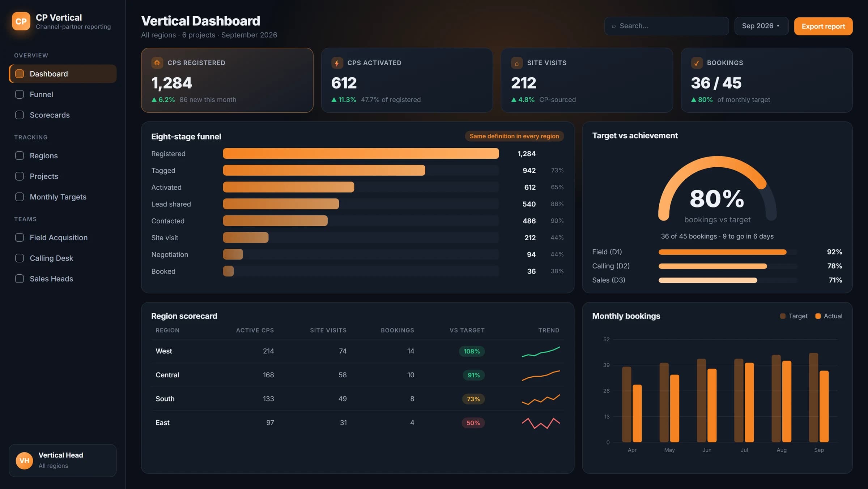
Task: Click the 'Same definition in every region' badge
Action: point(514,136)
